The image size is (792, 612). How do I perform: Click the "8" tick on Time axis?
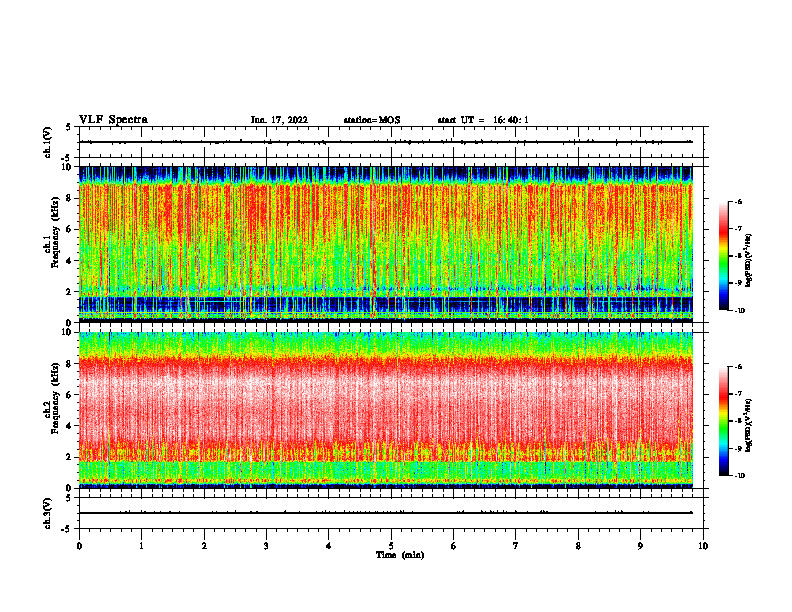click(578, 546)
